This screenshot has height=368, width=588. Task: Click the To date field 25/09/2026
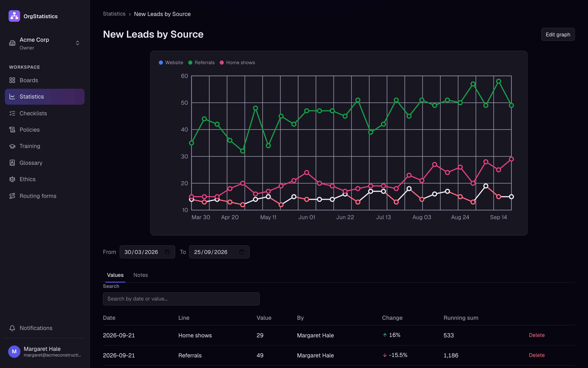tap(219, 252)
